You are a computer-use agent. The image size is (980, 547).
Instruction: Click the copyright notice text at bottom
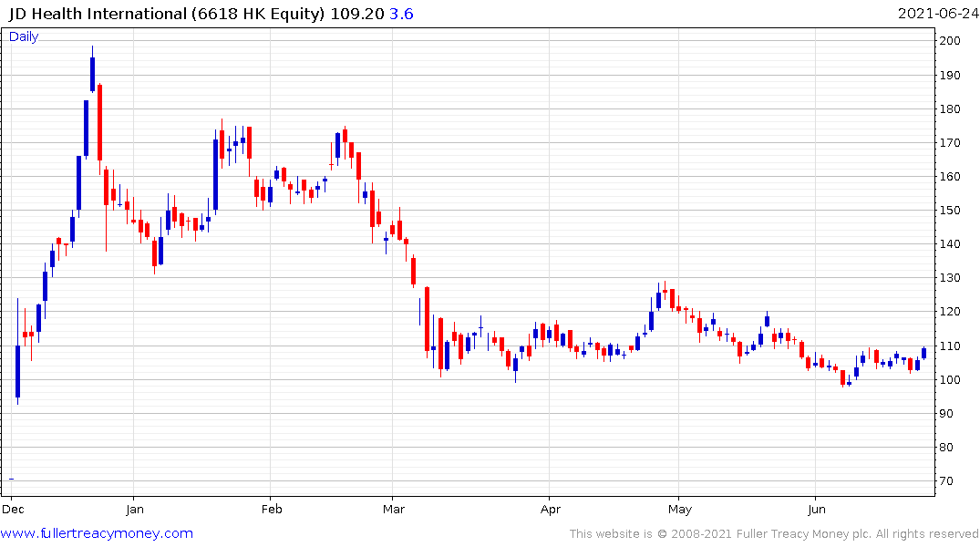coord(774,534)
